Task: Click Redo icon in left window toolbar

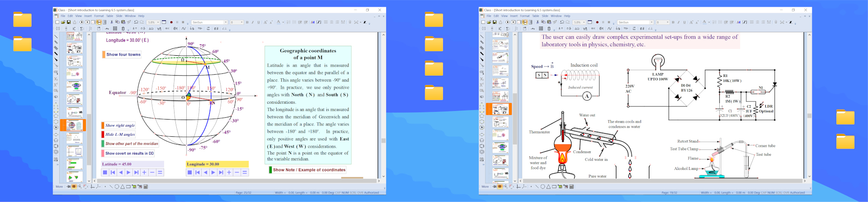Action: coord(142,22)
